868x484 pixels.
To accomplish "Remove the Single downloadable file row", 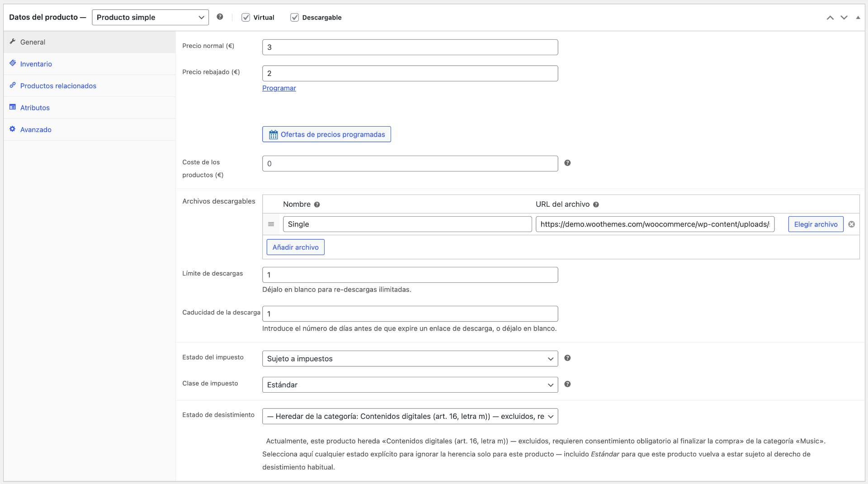I will [x=851, y=224].
